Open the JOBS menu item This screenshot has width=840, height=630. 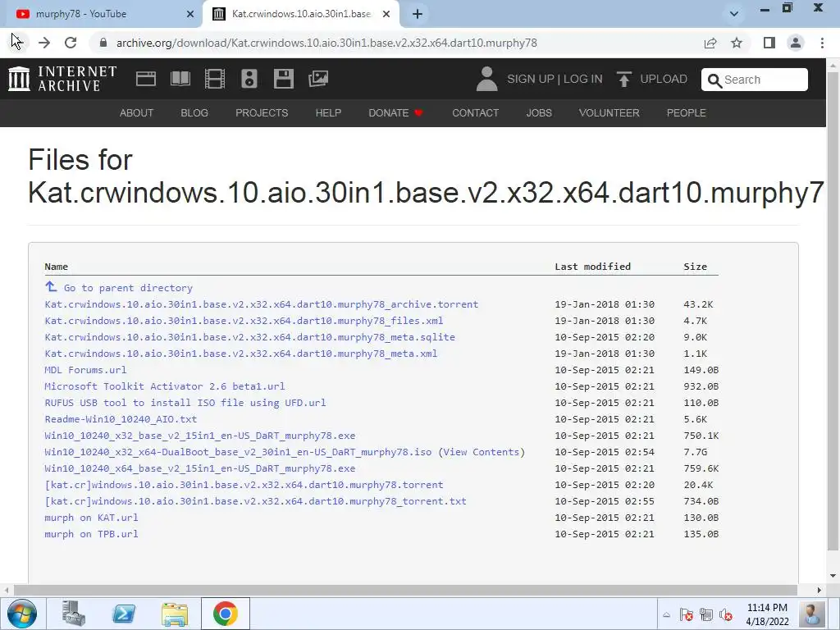pyautogui.click(x=539, y=113)
